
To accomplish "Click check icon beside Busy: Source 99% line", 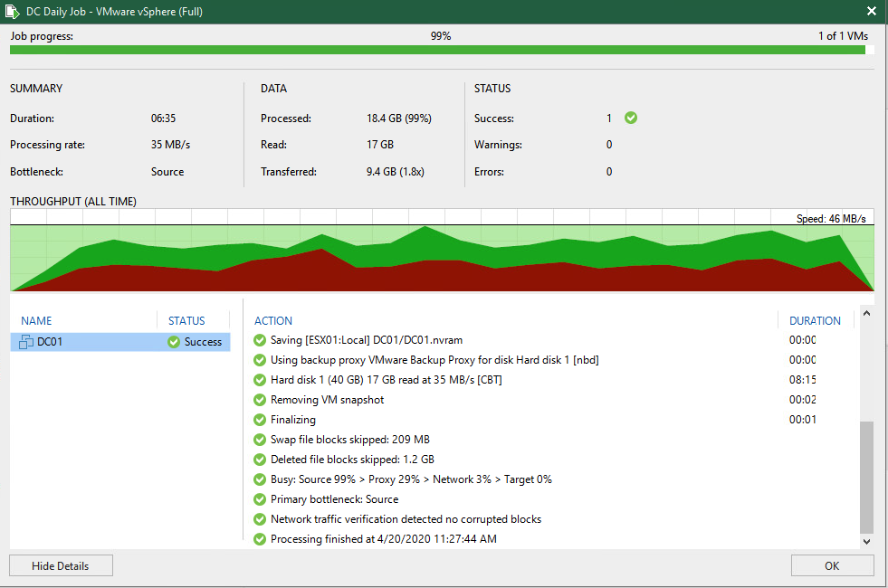I will pos(260,479).
